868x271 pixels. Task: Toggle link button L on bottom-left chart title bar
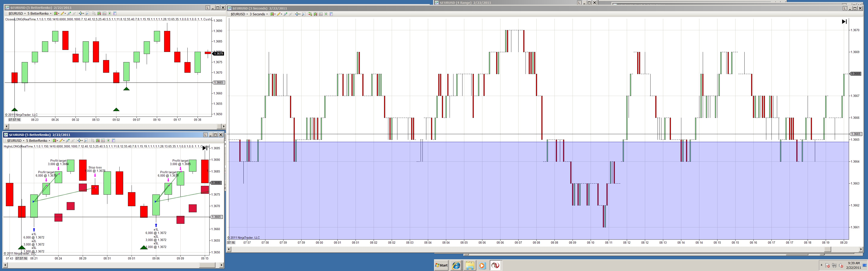click(x=205, y=135)
